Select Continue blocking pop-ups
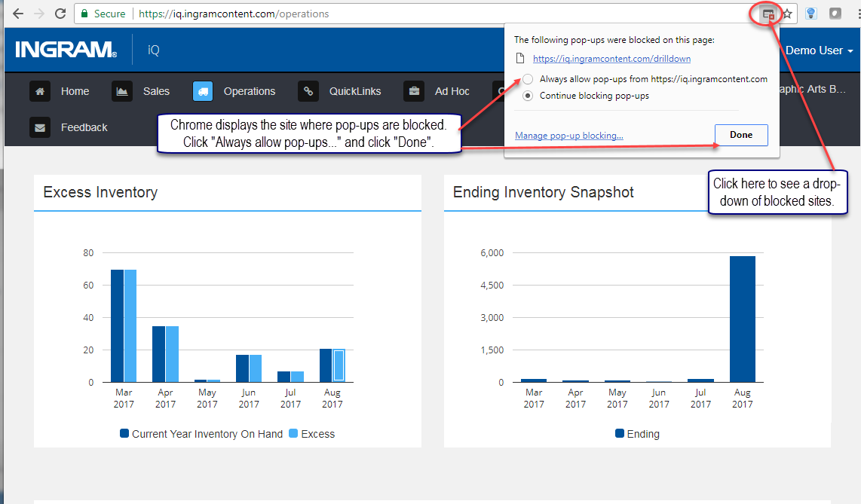Image resolution: width=861 pixels, height=504 pixels. pos(528,95)
